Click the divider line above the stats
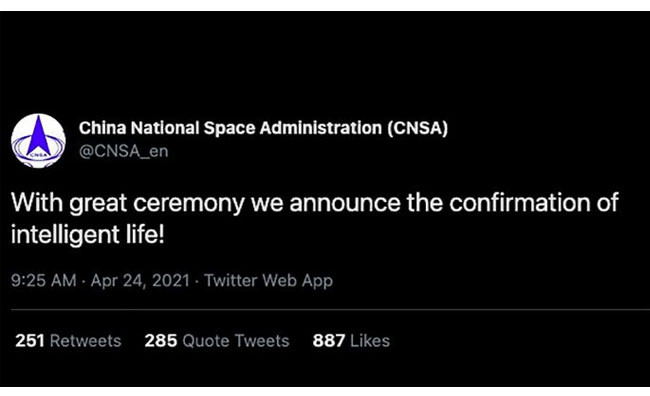Viewport: 650px width, 396px height. (x=330, y=309)
